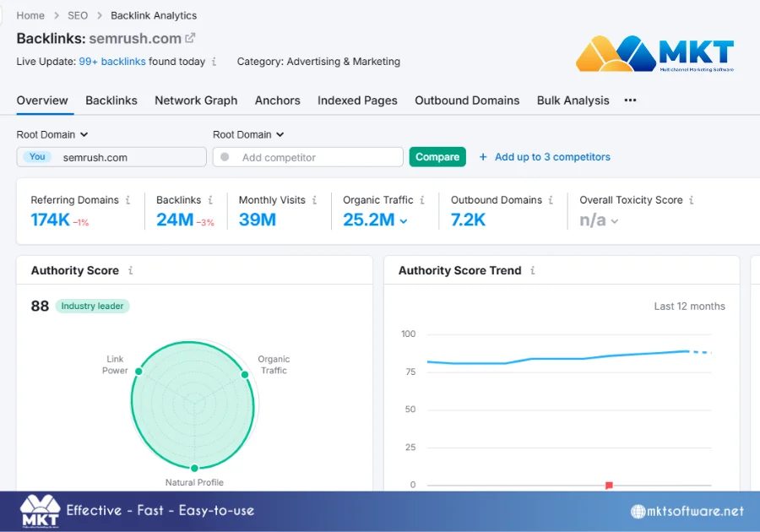Click the semrush.com domain input field

coord(111,157)
